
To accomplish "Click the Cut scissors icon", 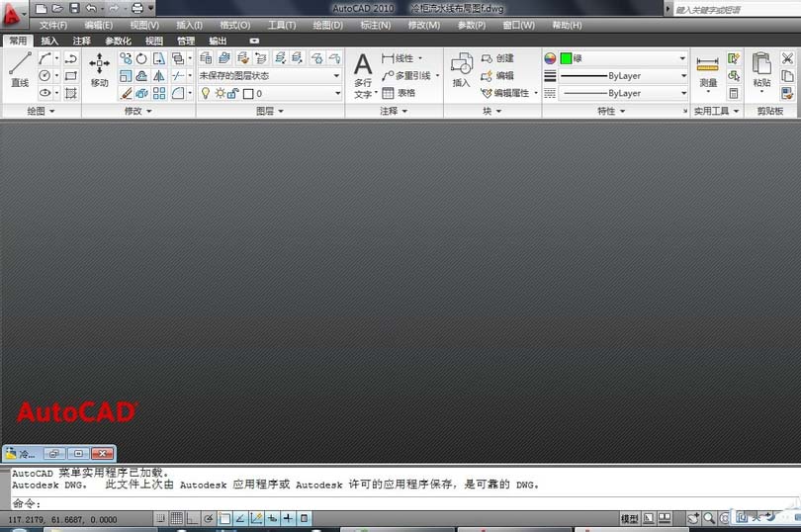I will coord(787,58).
